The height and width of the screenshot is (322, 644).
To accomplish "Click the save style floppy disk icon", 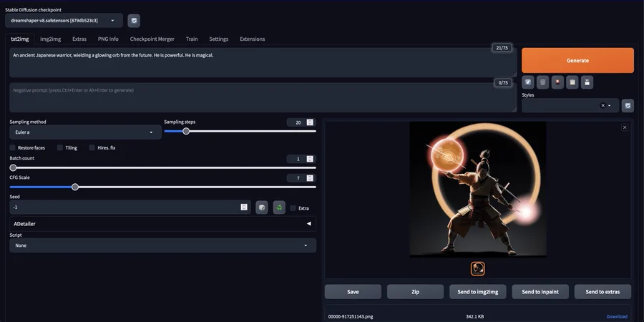I will 587,82.
